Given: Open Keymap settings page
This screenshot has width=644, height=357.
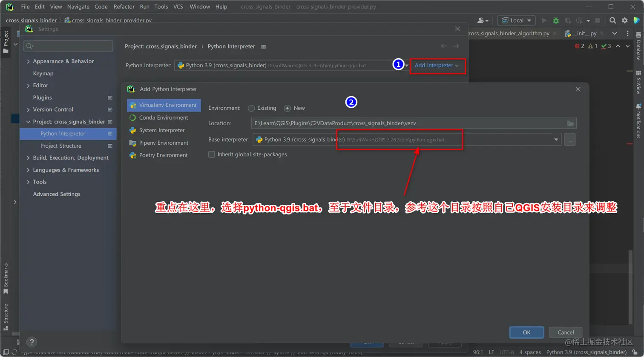Looking at the screenshot, I should point(43,74).
